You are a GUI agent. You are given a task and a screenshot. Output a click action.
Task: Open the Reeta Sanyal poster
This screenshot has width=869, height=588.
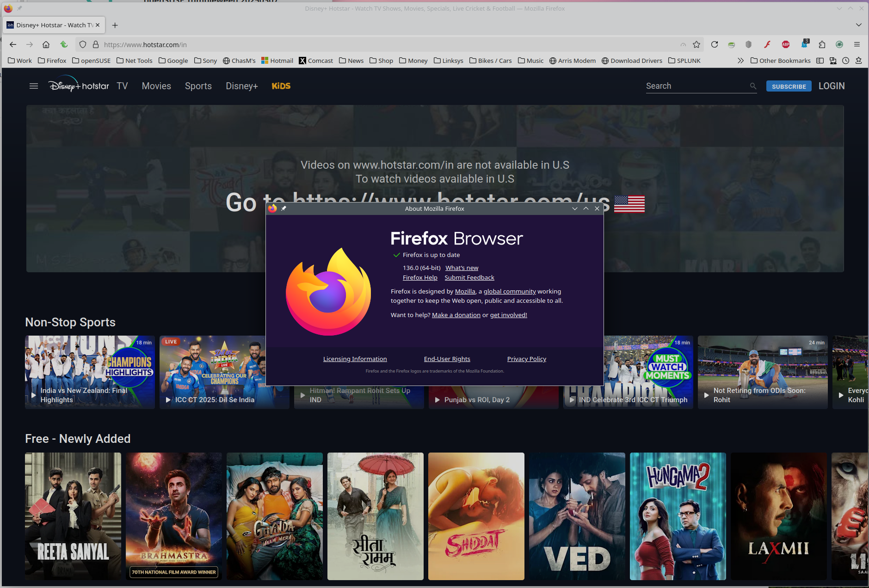(x=73, y=516)
